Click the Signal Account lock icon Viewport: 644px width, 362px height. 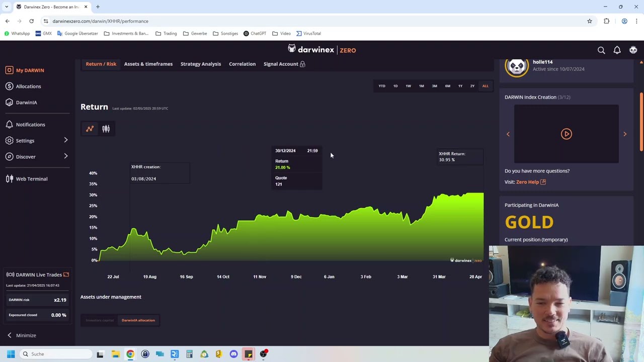[302, 64]
